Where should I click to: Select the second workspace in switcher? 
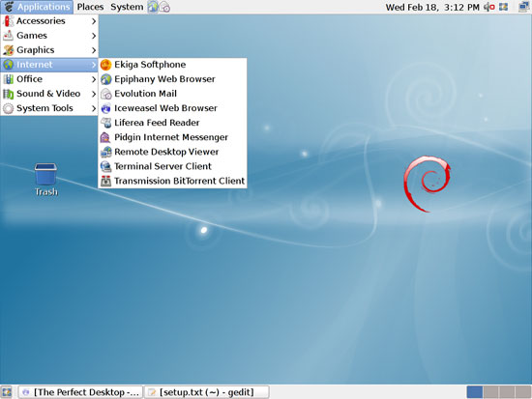pos(490,392)
